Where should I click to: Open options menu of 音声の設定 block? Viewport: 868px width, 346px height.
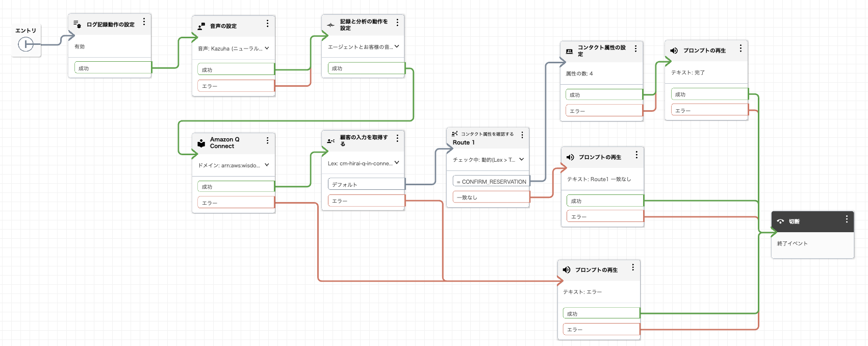point(267,23)
